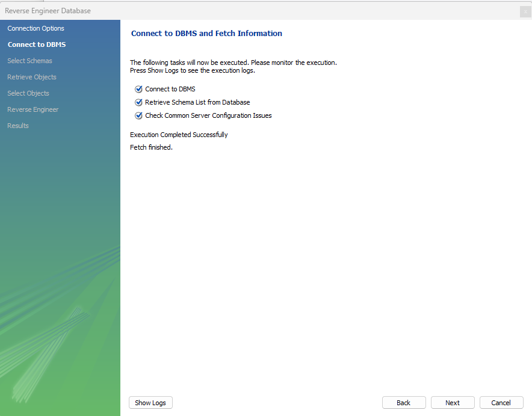Go to the next wizard step
This screenshot has height=416, width=532.
pyautogui.click(x=453, y=403)
